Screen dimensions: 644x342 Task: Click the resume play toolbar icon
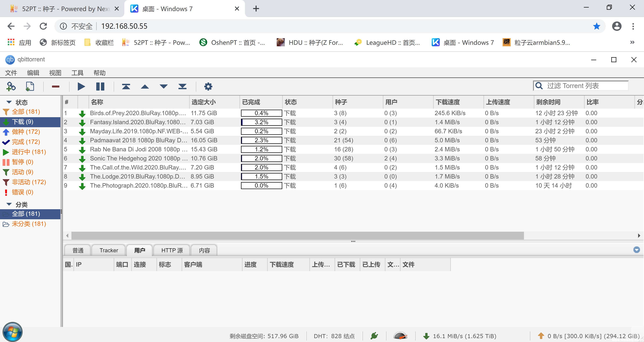pos(81,87)
